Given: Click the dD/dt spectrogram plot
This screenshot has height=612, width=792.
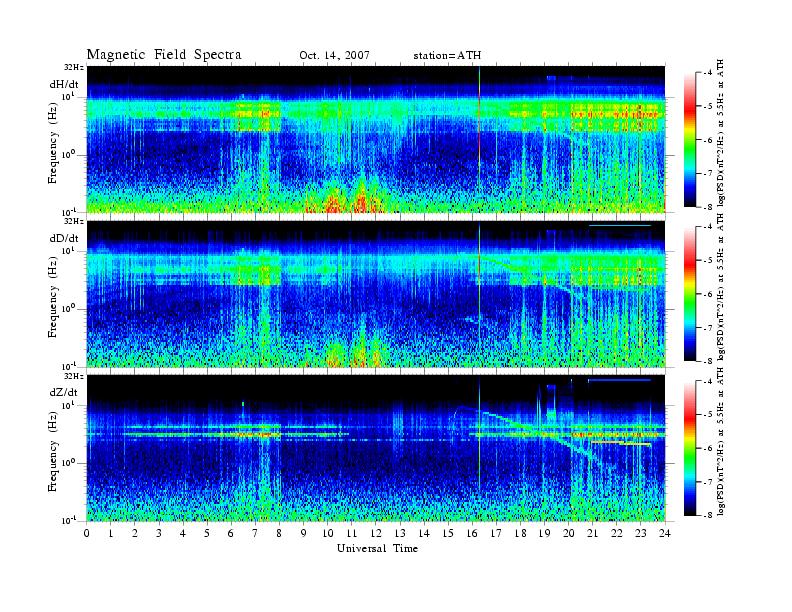Looking at the screenshot, I should (x=376, y=294).
